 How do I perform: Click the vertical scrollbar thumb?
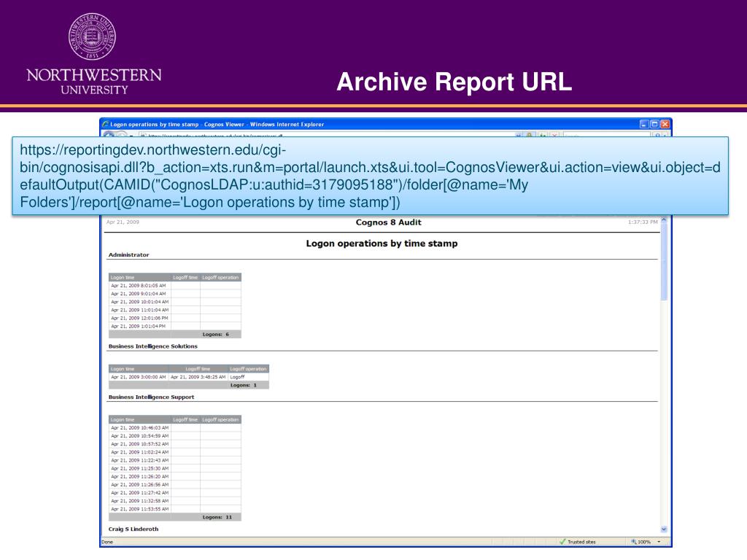pyautogui.click(x=664, y=262)
